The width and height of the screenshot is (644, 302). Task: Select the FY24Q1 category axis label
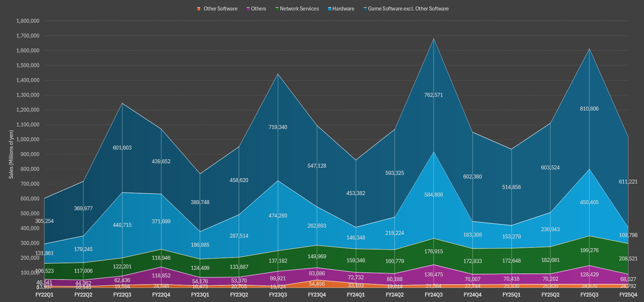(x=356, y=295)
